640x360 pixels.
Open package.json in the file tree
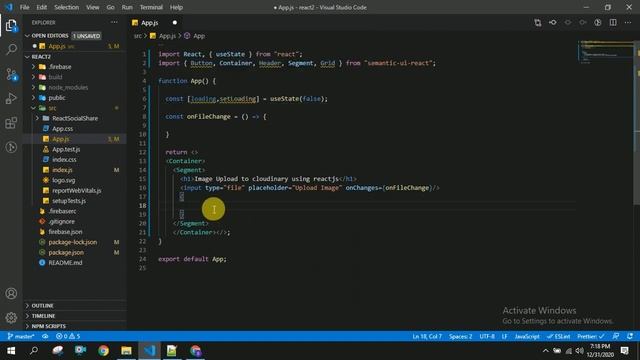[x=66, y=252]
